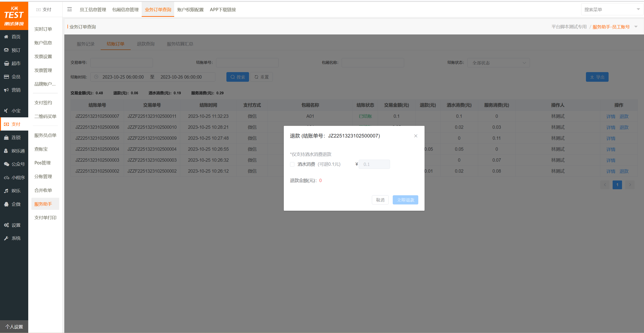Click the 重置 reset button
The image size is (644, 333).
click(261, 77)
